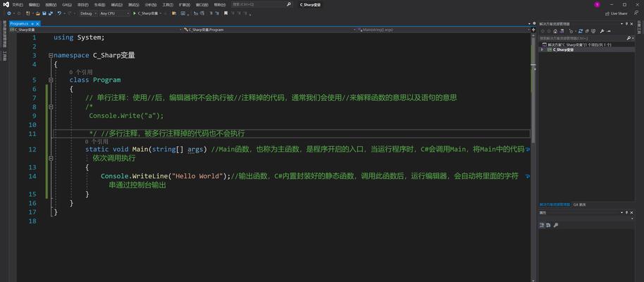Switch to the Git 更改 tab
The height and width of the screenshot is (282, 644).
coord(579,204)
